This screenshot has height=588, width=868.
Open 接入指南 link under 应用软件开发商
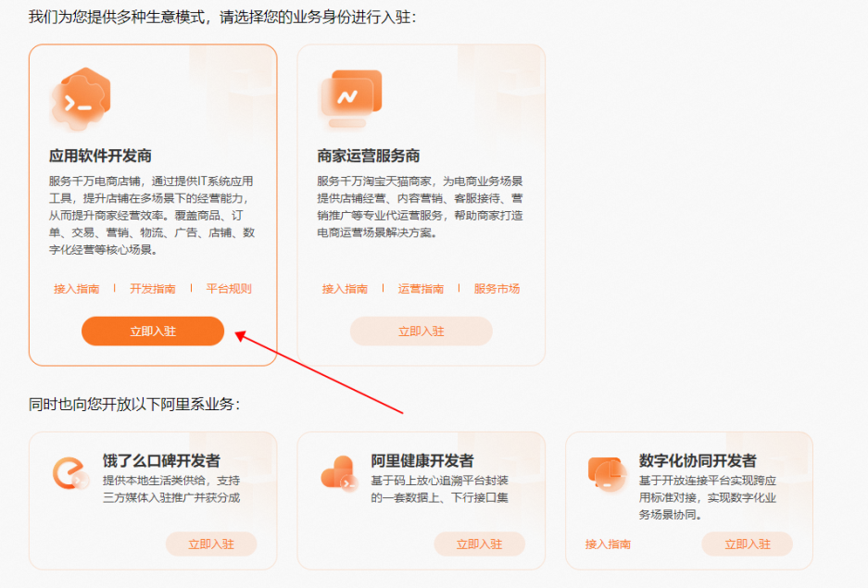(x=76, y=289)
